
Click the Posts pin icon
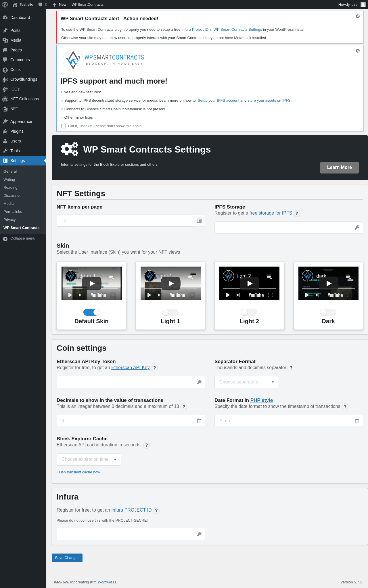[x=5, y=30]
